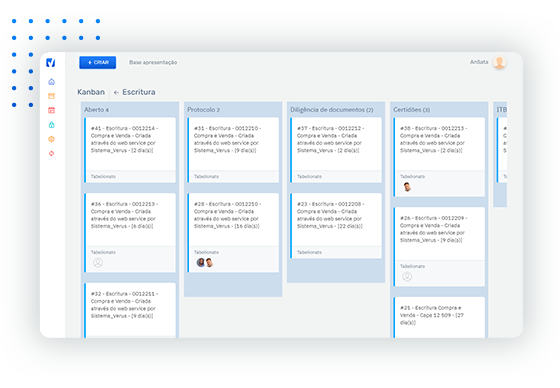Click unassigned avatar placeholder on card #26

coord(407,277)
